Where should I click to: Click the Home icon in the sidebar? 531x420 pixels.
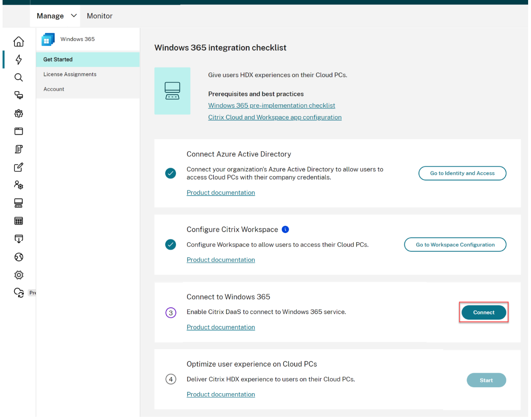click(19, 41)
